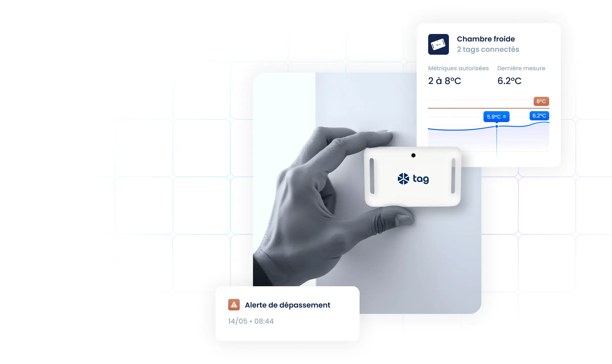612x364 pixels.
Task: Click the large '6.2°C' last measure value
Action: [x=509, y=81]
